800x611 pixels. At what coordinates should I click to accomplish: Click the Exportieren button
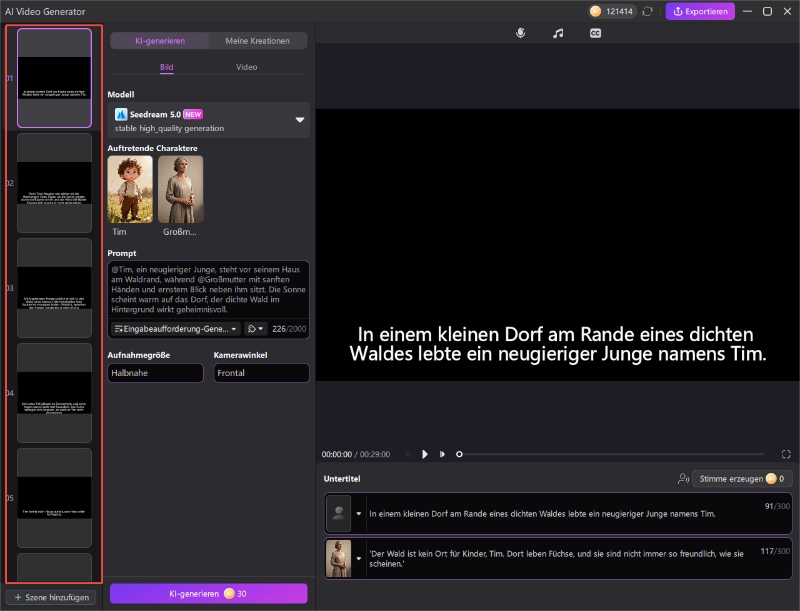(x=699, y=11)
